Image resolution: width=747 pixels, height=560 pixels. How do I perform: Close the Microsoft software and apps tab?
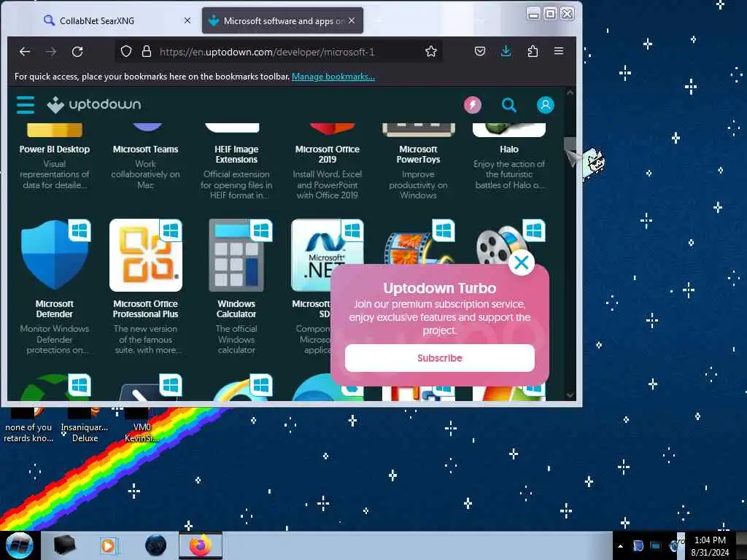tap(352, 20)
